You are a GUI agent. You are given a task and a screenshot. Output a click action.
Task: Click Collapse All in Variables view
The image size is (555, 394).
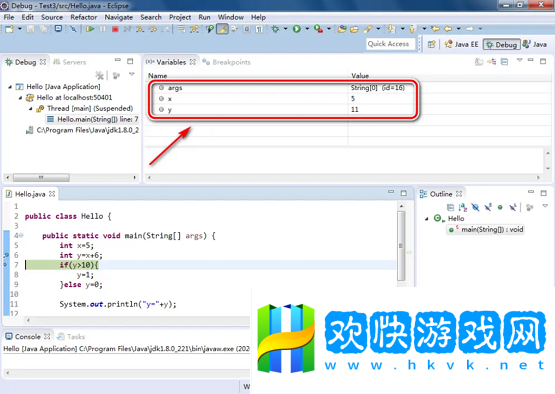504,62
